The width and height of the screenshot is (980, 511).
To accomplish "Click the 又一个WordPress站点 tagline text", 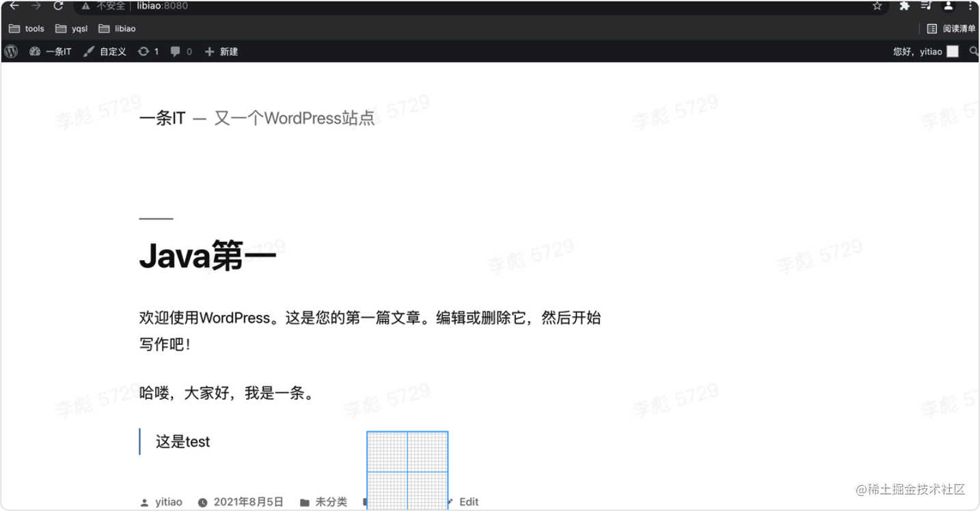I will (295, 118).
